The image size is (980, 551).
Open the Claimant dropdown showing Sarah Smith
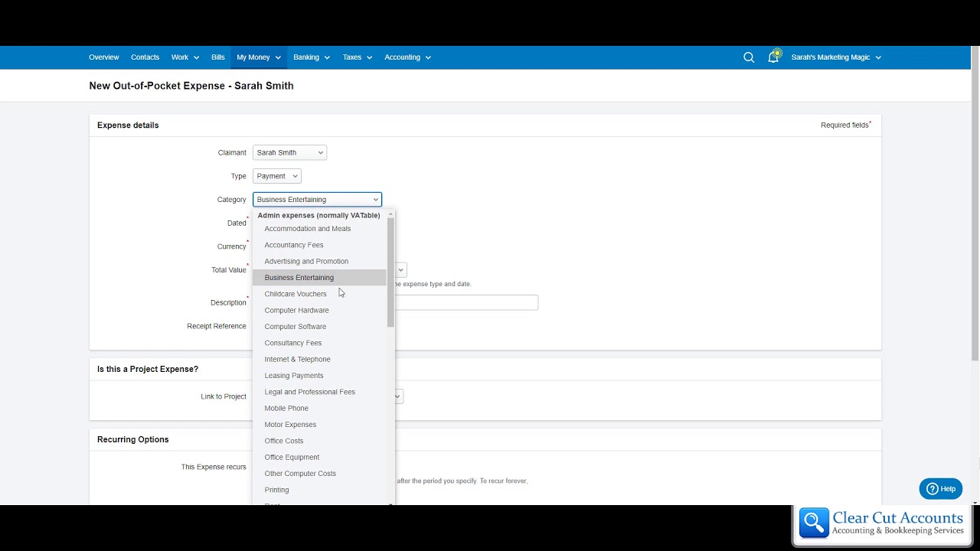(289, 152)
